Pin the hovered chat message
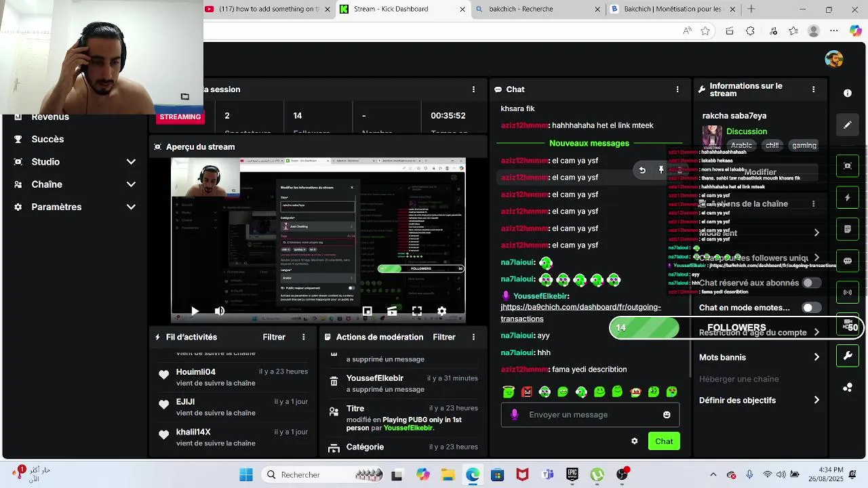This screenshot has height=488, width=868. point(661,170)
